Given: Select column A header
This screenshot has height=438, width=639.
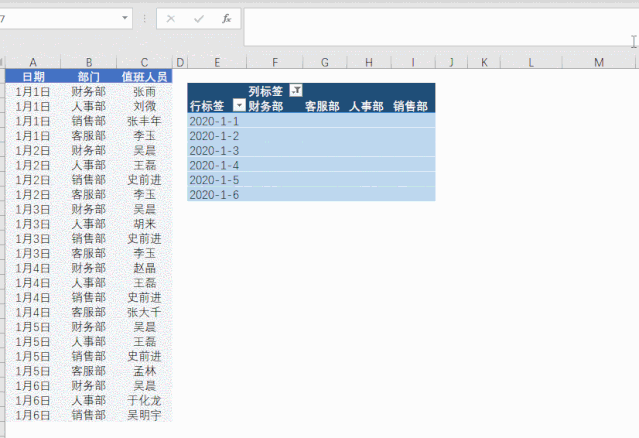Looking at the screenshot, I should [x=33, y=62].
